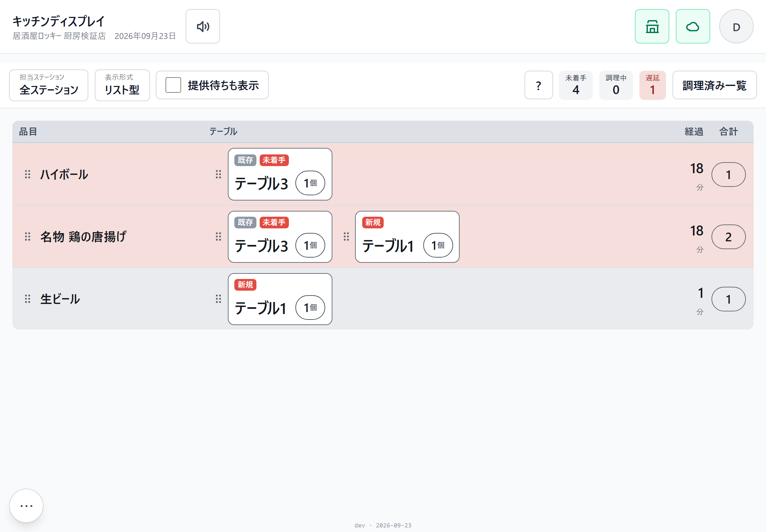Select the 生ビール テーブル1 order card
The width and height of the screenshot is (766, 532).
[280, 299]
